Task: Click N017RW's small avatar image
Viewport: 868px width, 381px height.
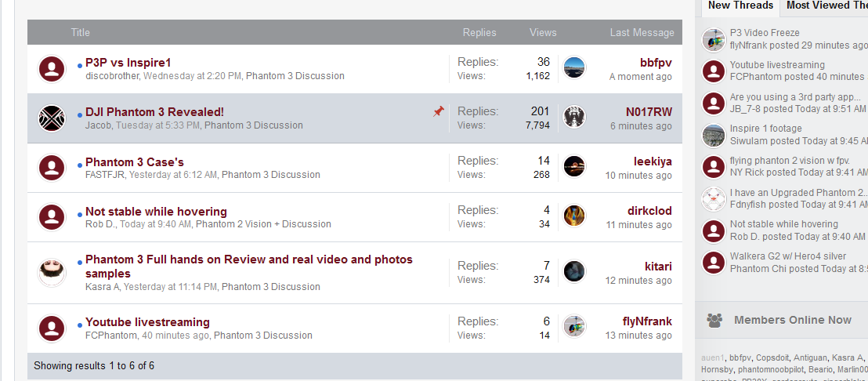Action: tap(574, 117)
